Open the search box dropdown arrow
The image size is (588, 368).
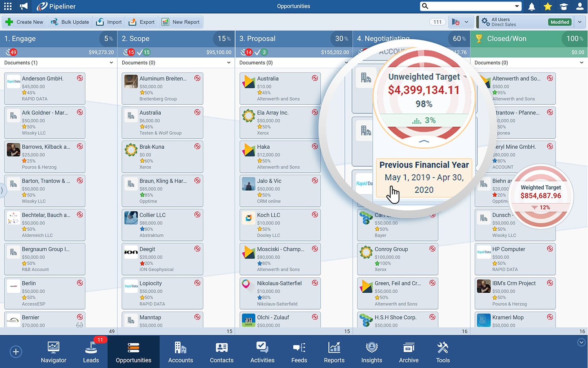coord(517,6)
